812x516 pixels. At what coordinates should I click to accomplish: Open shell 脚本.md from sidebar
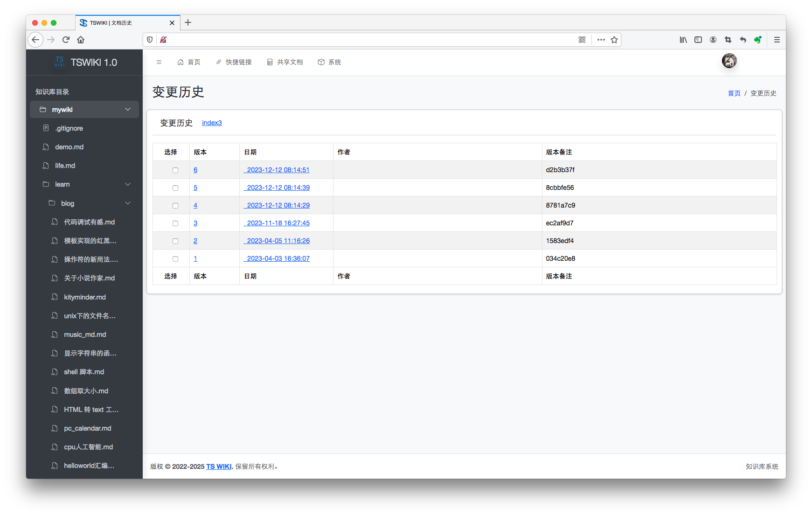[84, 372]
